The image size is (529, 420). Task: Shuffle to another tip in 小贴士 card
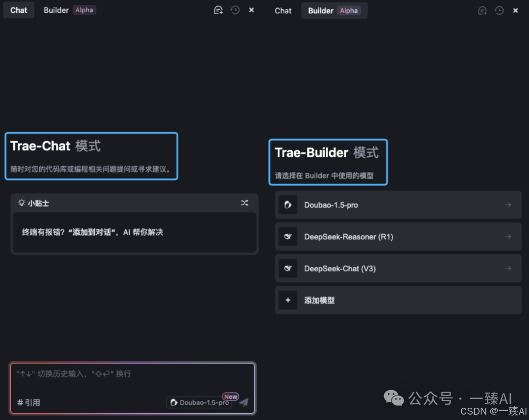pyautogui.click(x=244, y=203)
